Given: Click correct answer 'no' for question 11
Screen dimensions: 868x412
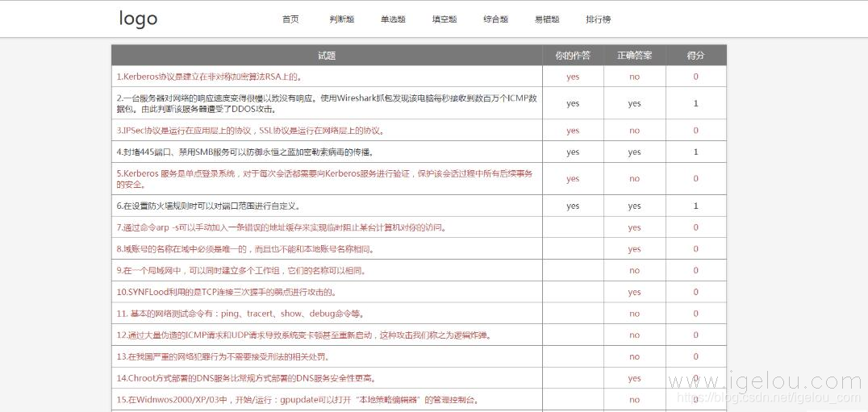Looking at the screenshot, I should [634, 314].
